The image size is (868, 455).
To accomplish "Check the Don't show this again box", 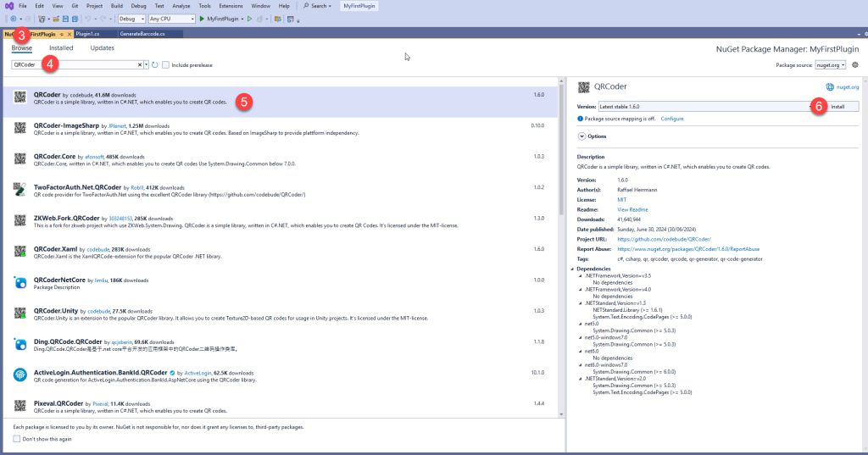I will (x=17, y=439).
